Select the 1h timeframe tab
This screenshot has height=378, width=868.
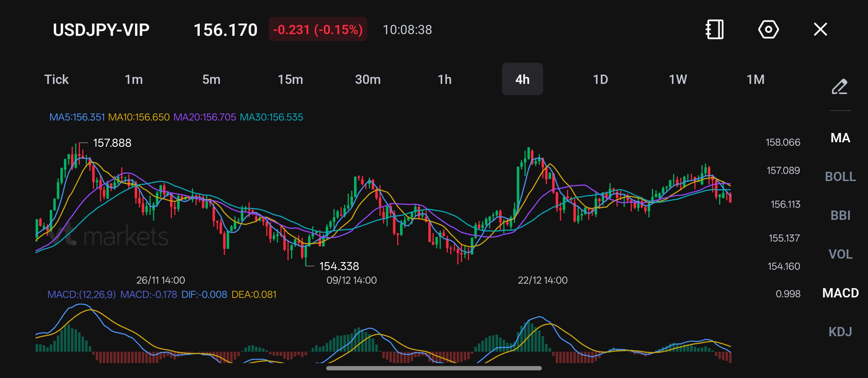tap(444, 80)
